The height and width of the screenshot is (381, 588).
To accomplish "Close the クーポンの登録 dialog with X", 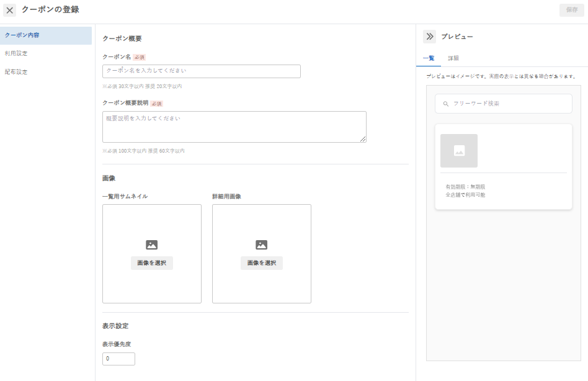I will [10, 10].
